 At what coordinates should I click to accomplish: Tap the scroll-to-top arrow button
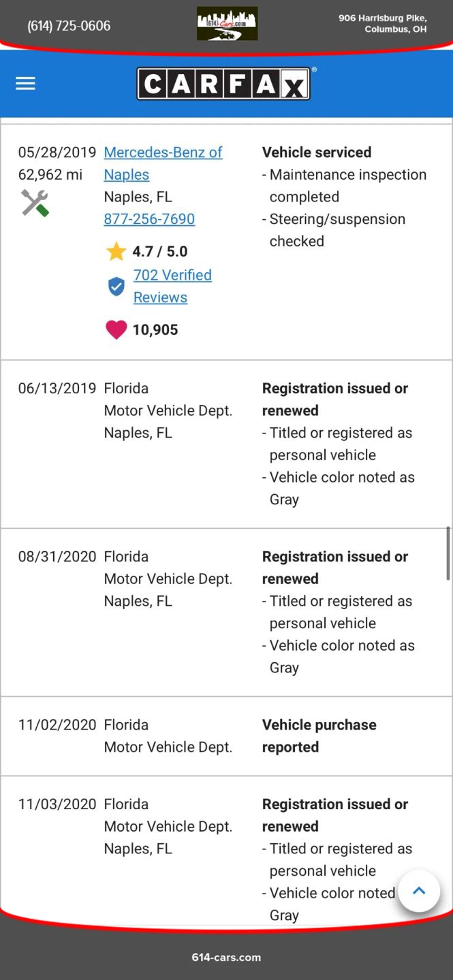point(419,891)
